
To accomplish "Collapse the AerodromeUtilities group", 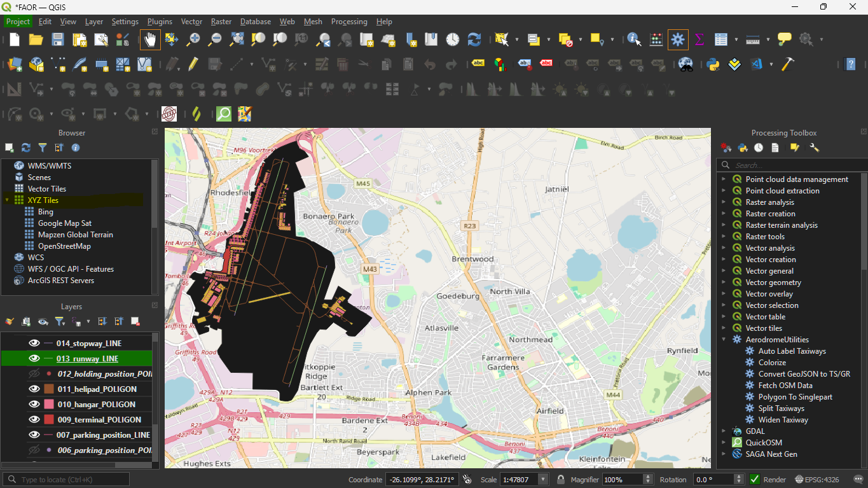I will point(724,340).
